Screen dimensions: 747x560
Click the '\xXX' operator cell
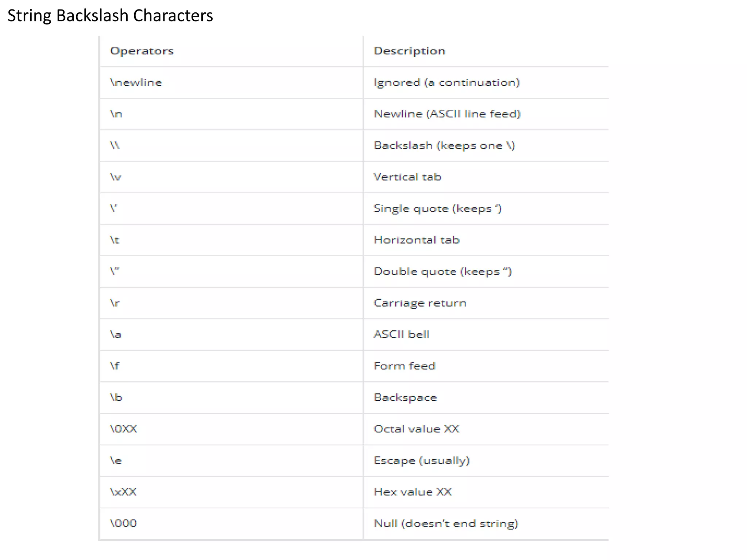(123, 492)
